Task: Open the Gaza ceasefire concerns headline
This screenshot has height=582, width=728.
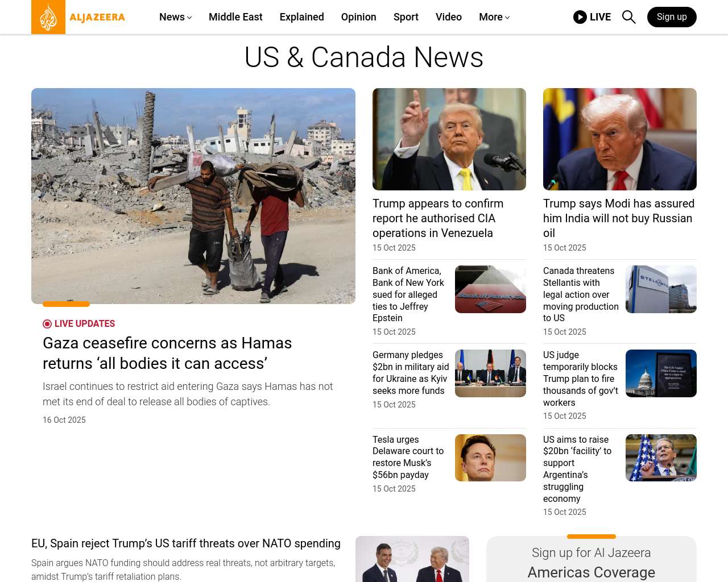Action: [x=167, y=353]
